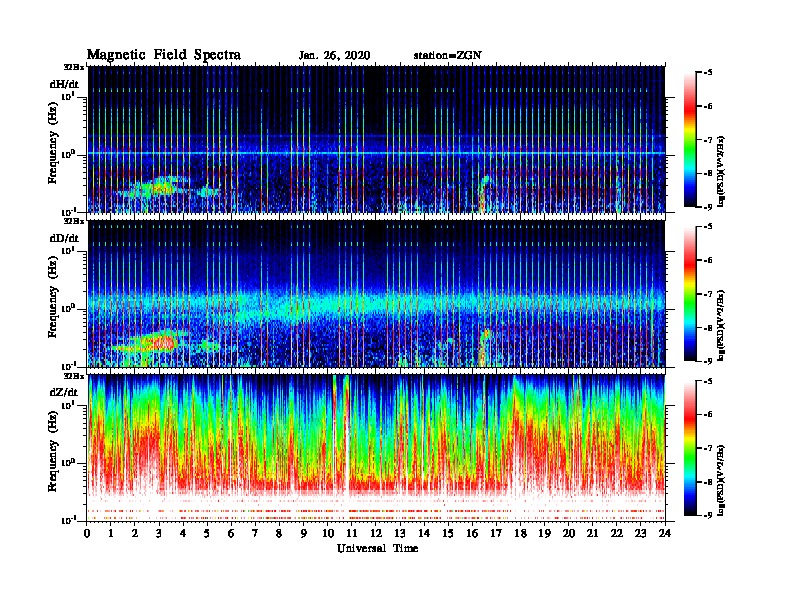Click hour 8 tick label on time axis
The width and height of the screenshot is (792, 612).
click(x=279, y=534)
